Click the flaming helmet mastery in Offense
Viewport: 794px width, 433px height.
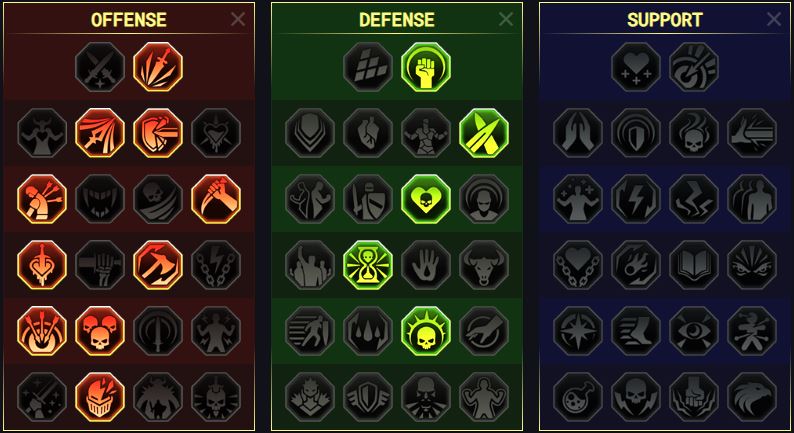click(x=100, y=397)
